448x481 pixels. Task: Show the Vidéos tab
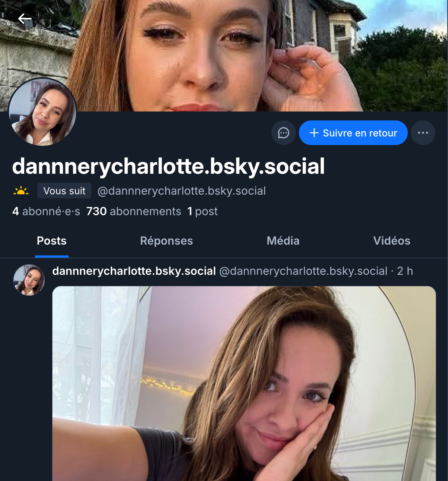tap(392, 241)
